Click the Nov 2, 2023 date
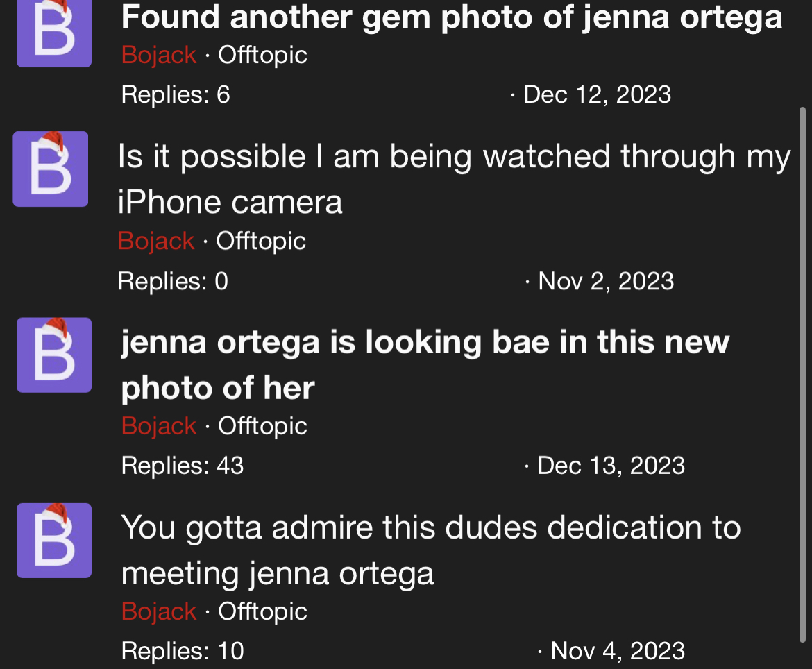 pos(606,281)
